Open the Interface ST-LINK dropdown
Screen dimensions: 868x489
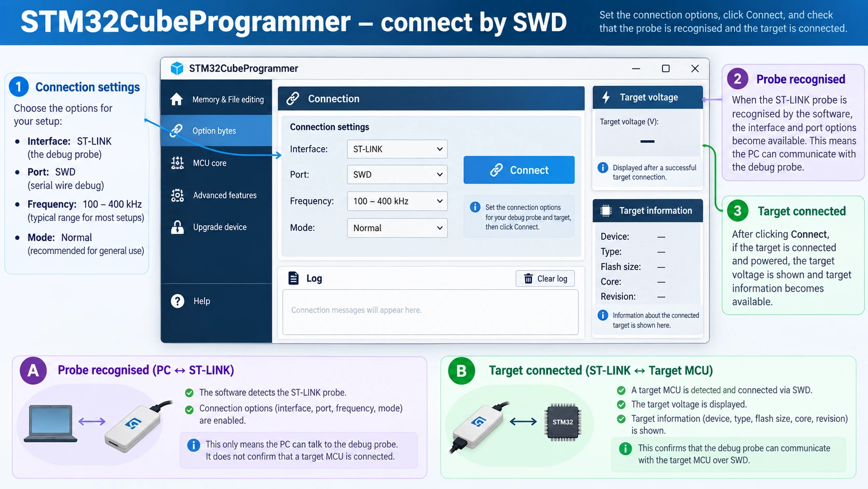click(x=397, y=149)
